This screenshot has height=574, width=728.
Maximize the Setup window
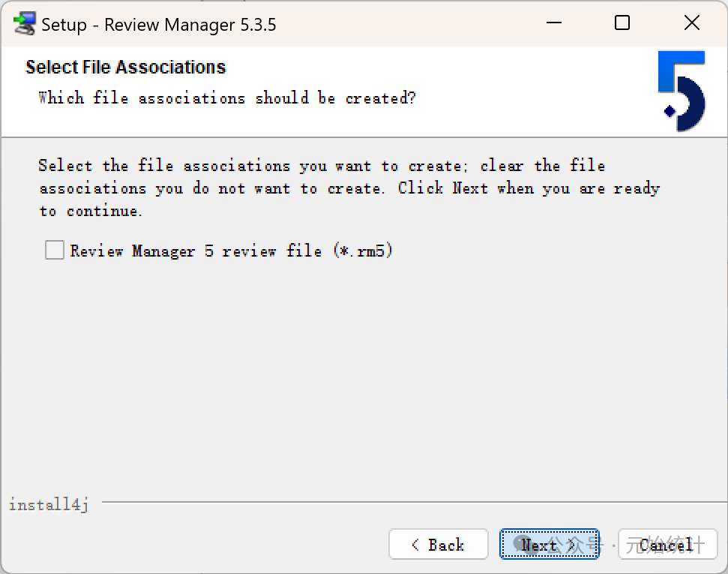tap(622, 24)
